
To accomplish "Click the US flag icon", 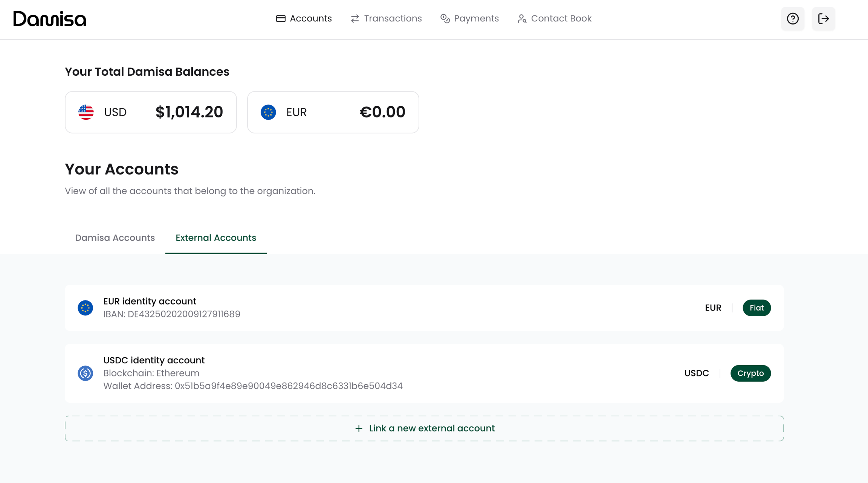I will [86, 112].
